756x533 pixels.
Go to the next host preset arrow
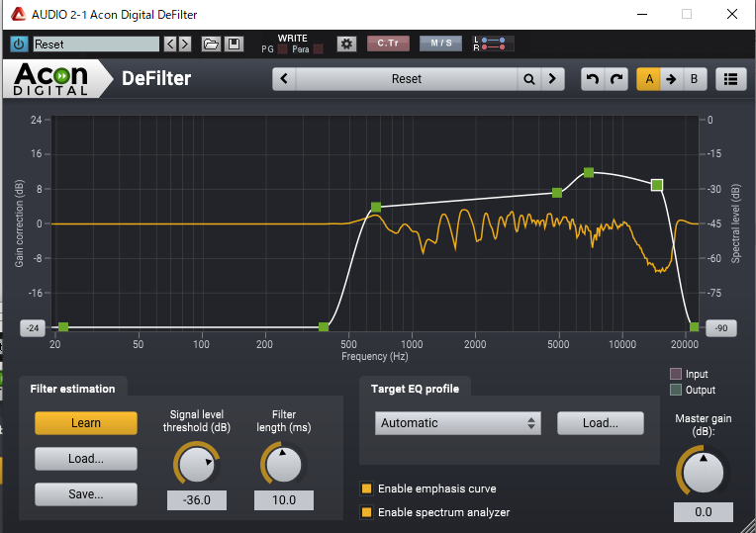coord(185,44)
